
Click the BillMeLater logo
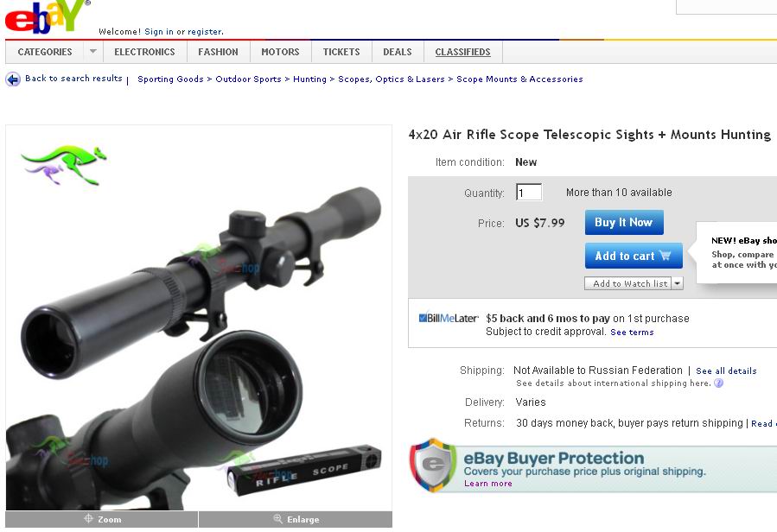(x=449, y=318)
